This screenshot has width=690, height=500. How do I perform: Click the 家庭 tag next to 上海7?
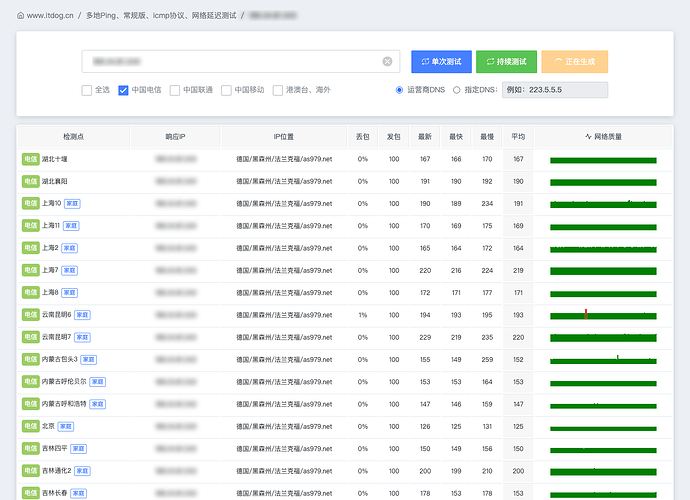point(70,270)
